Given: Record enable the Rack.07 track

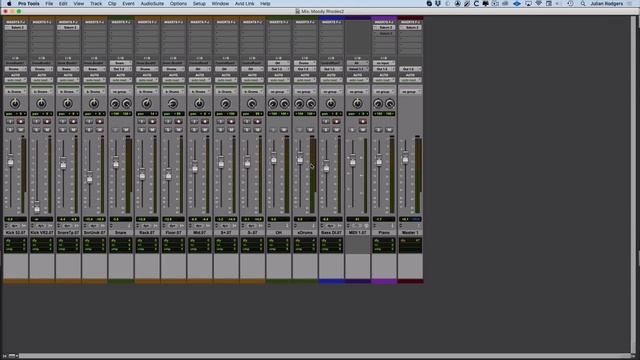Looking at the screenshot, I should (x=152, y=122).
